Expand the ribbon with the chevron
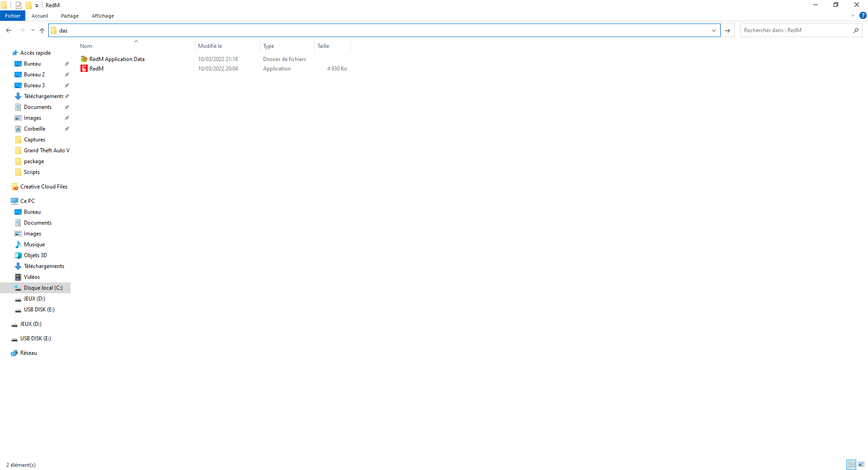 853,15
